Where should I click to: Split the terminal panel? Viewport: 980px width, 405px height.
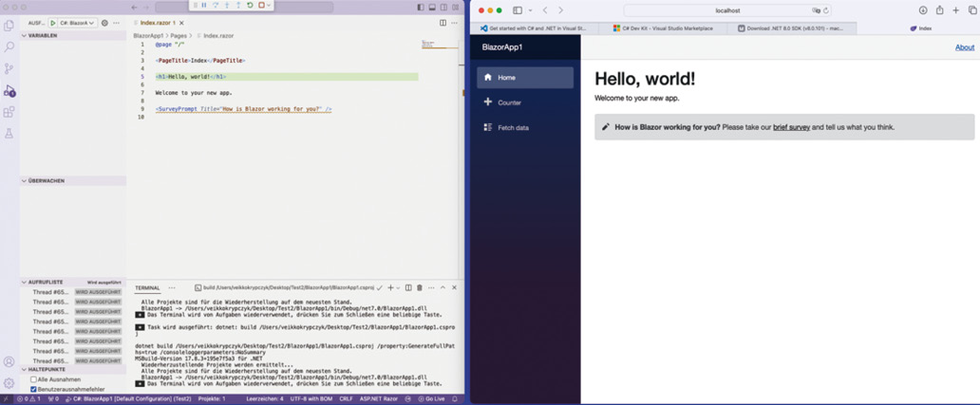pos(408,287)
